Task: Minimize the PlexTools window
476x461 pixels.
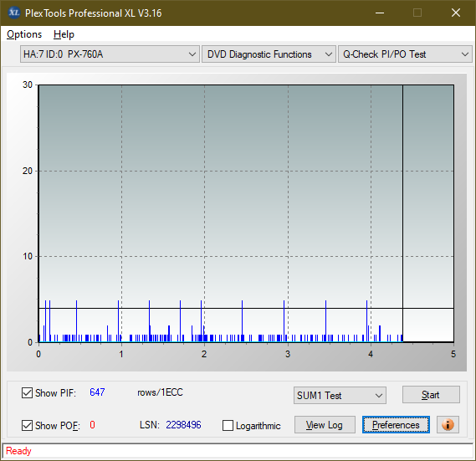Action: point(380,13)
